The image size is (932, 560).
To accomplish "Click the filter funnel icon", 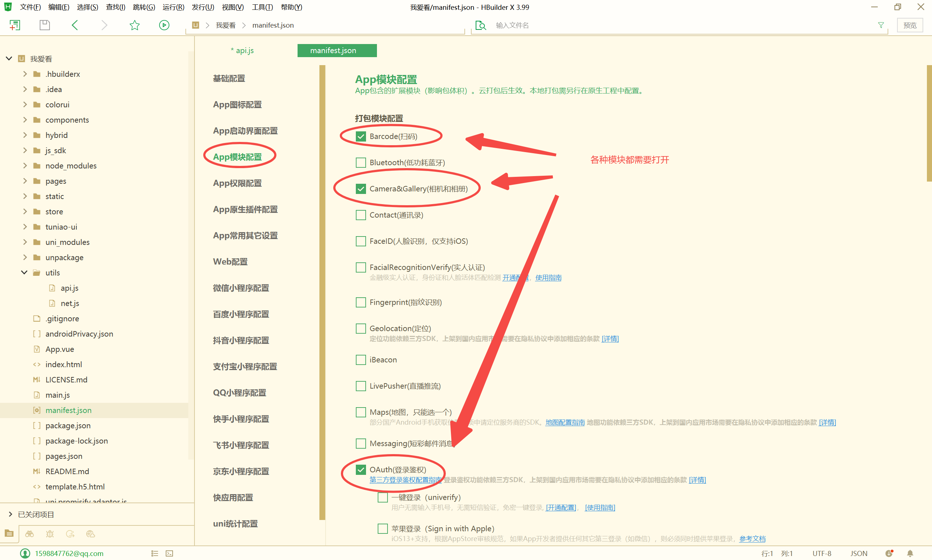I will 881,25.
